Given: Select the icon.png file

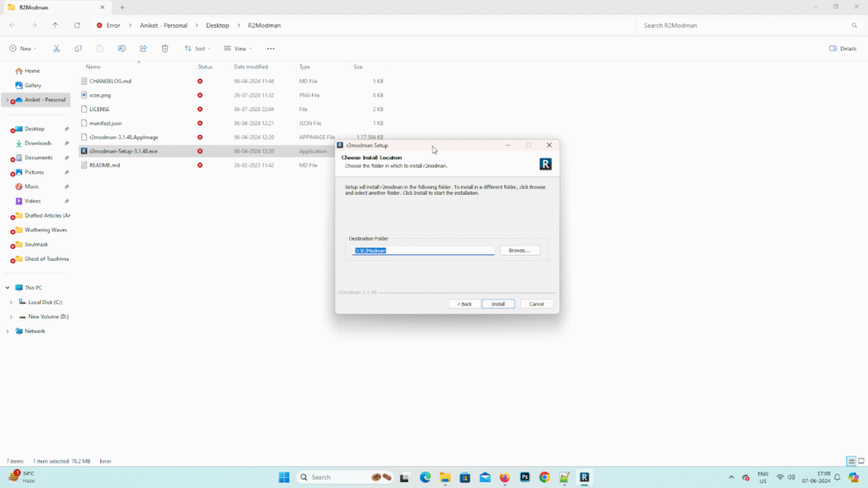Looking at the screenshot, I should pos(100,95).
